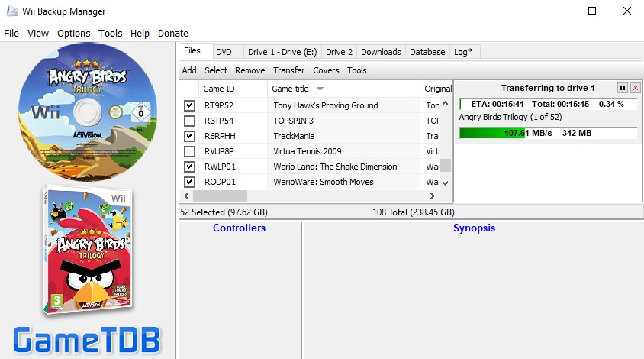This screenshot has width=644, height=359.
Task: Click the horizontal scrollbar right arrow
Action: (x=432, y=196)
